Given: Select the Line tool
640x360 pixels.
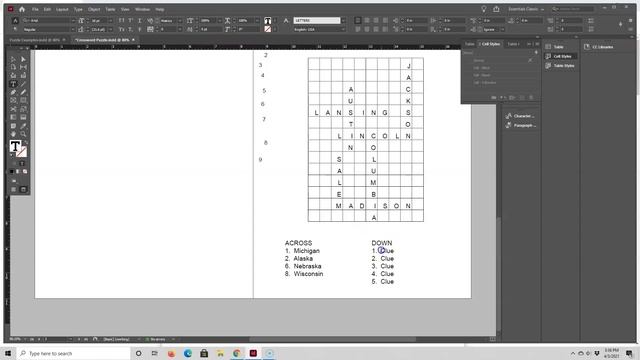Looking at the screenshot, I should [x=23, y=84].
